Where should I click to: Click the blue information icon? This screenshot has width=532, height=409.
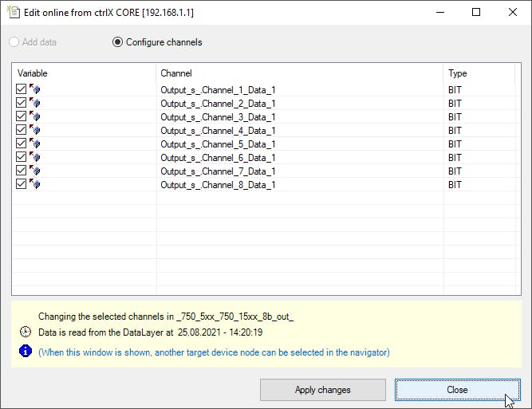26,351
